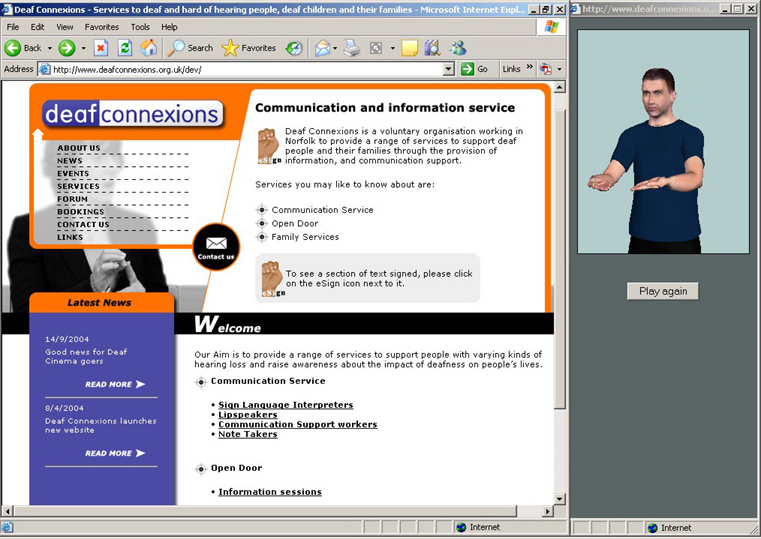Click bullet icon next to Family Services

[x=262, y=237]
